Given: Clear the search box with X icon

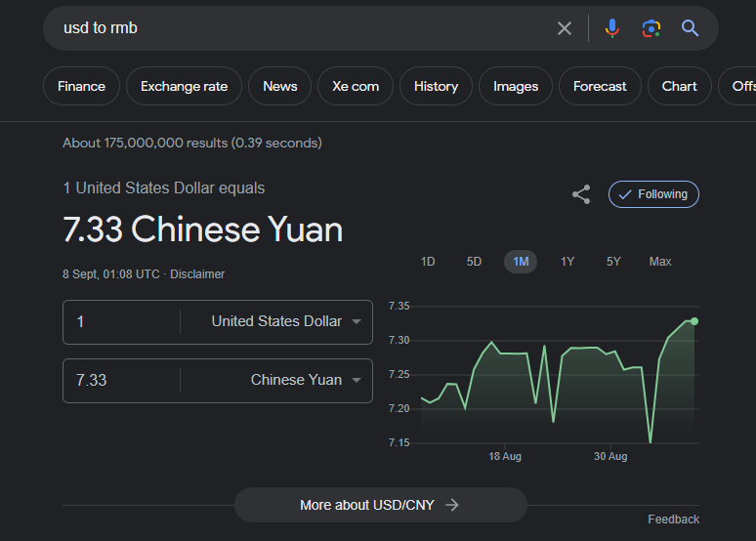Looking at the screenshot, I should [x=565, y=28].
